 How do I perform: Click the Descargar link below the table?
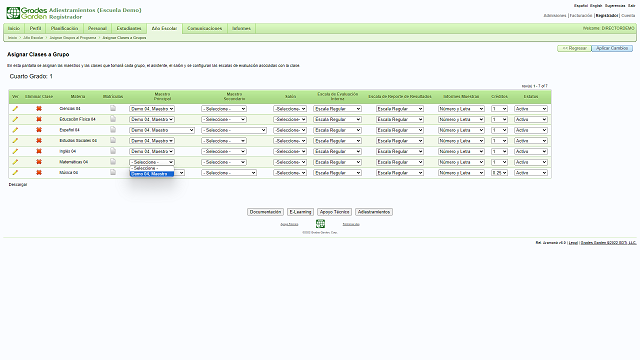18,185
